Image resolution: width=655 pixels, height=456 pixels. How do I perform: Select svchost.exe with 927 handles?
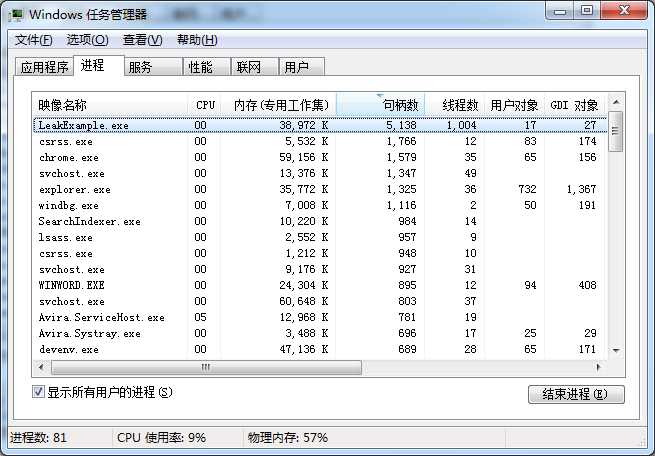319,269
